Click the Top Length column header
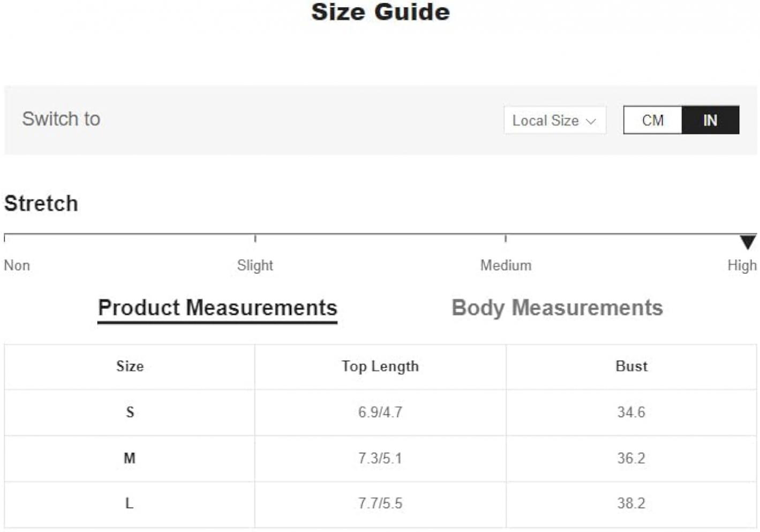This screenshot has height=532, width=760. tap(380, 367)
